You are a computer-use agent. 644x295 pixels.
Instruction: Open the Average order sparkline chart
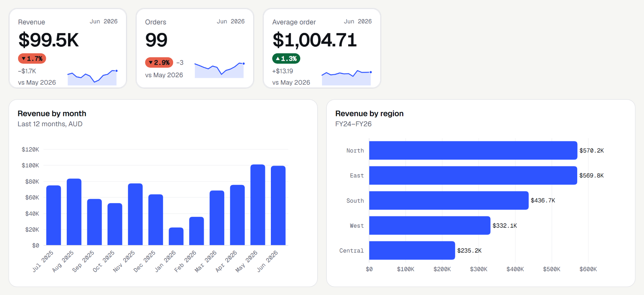coord(346,77)
